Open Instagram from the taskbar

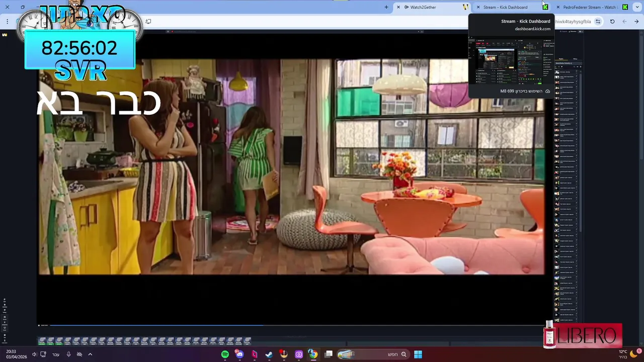click(x=299, y=354)
